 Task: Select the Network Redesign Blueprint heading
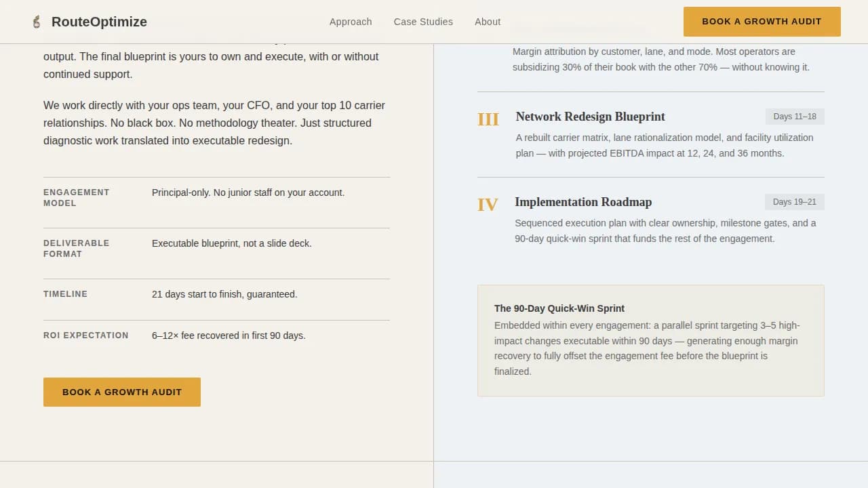[591, 117]
